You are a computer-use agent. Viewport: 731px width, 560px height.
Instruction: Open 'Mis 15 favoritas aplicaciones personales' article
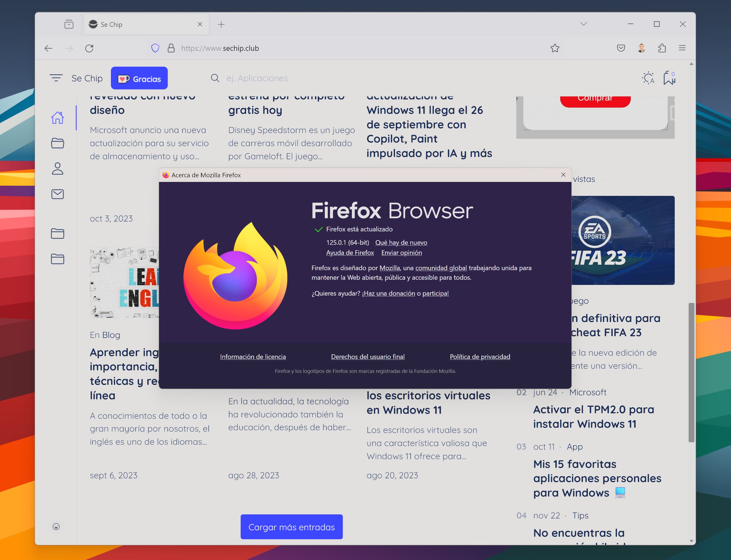point(597,478)
